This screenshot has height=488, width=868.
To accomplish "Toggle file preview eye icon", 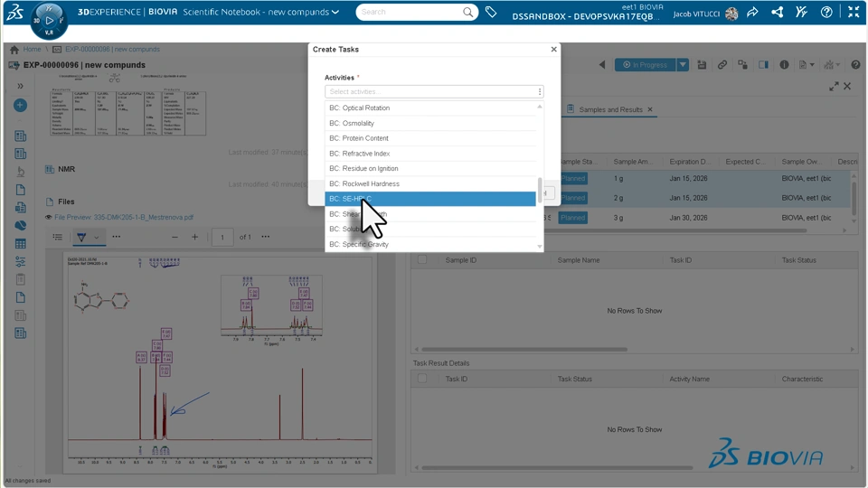I will pos(48,218).
